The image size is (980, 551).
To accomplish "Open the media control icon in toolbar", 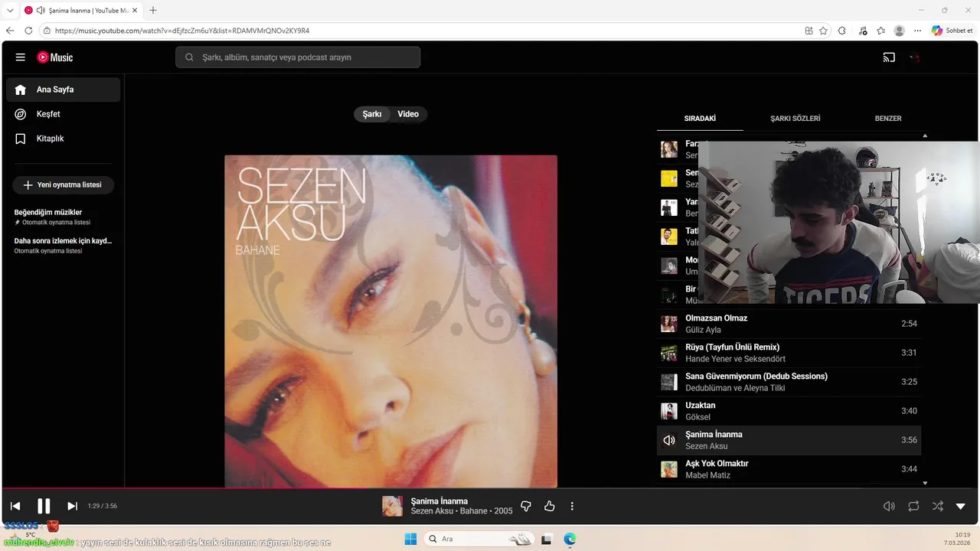I will [863, 31].
